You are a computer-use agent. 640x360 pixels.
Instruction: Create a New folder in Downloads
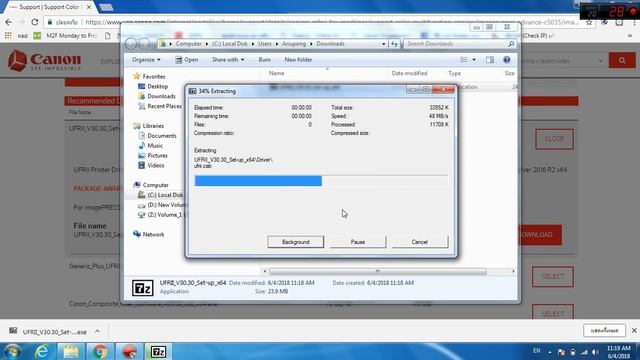click(x=298, y=60)
